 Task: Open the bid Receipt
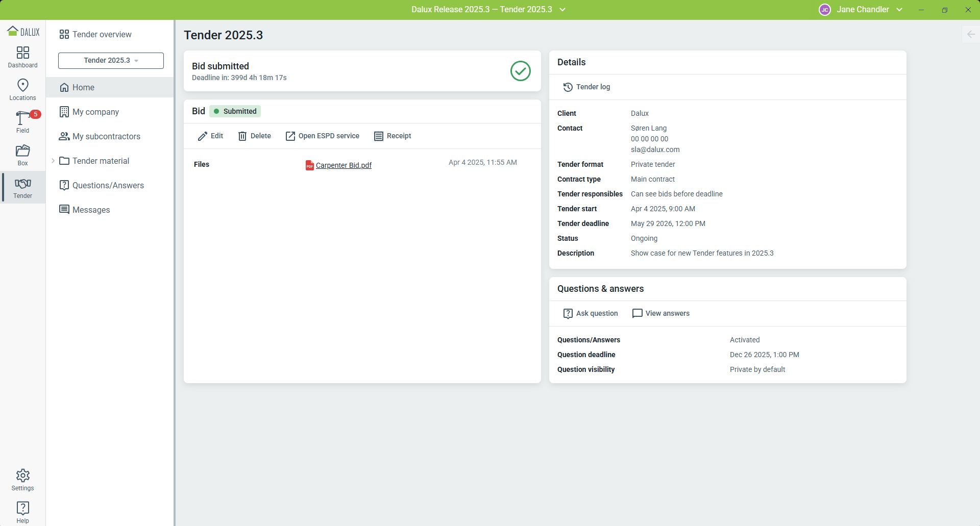point(392,136)
